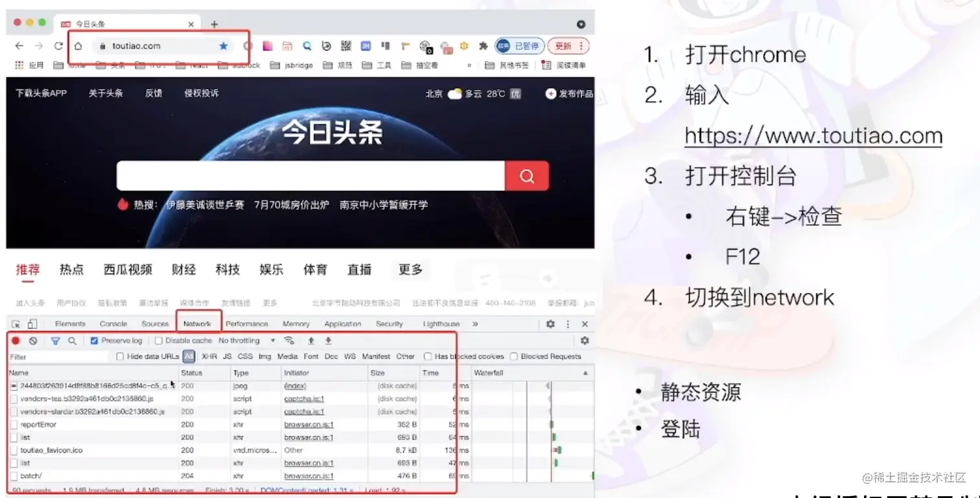This screenshot has height=498, width=980.
Task: Switch to the Console tab
Action: (x=113, y=324)
